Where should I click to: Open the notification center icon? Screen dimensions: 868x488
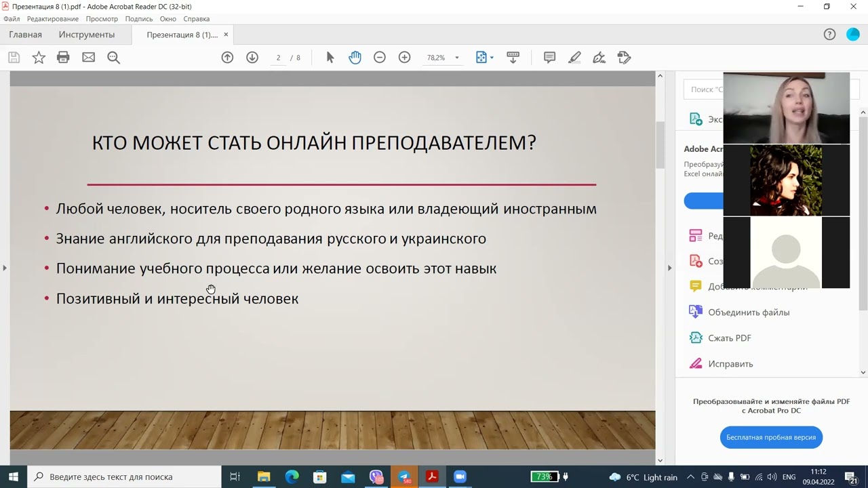tap(851, 477)
